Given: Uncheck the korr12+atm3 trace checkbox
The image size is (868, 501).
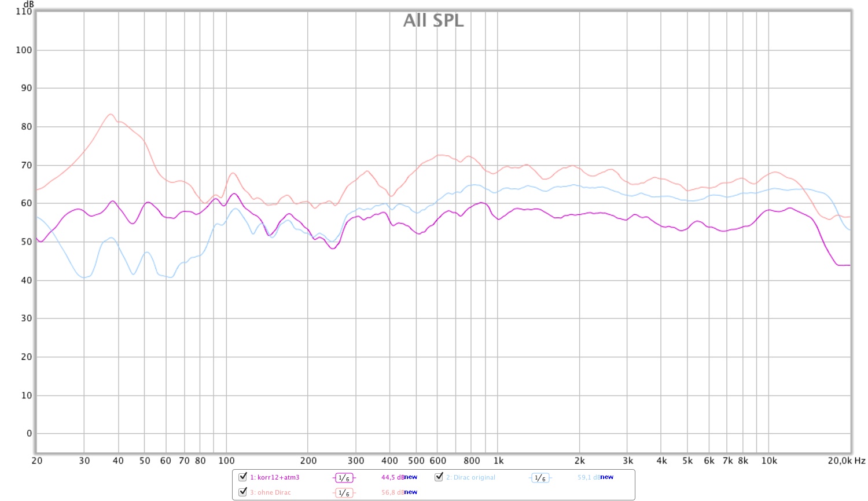Looking at the screenshot, I should pos(243,477).
